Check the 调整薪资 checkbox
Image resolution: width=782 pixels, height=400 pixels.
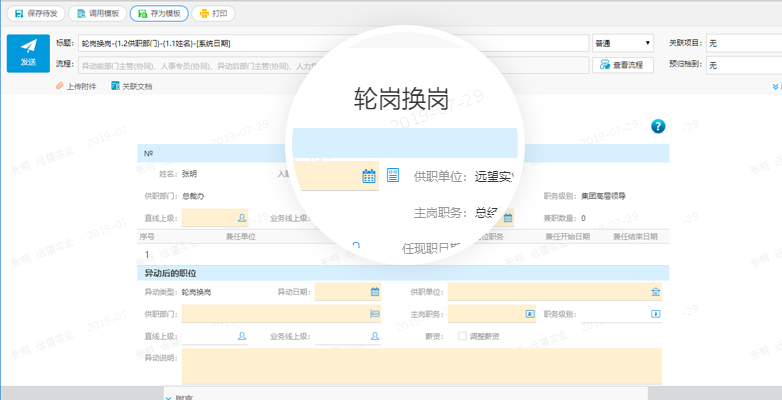click(x=461, y=337)
